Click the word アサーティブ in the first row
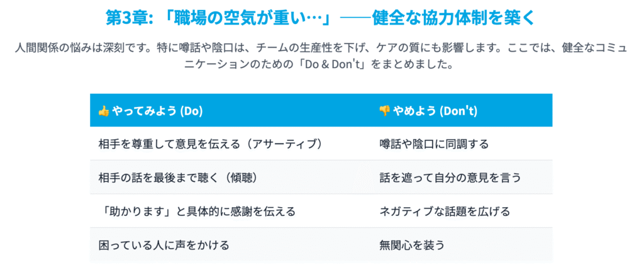The width and height of the screenshot is (644, 272). (284, 144)
